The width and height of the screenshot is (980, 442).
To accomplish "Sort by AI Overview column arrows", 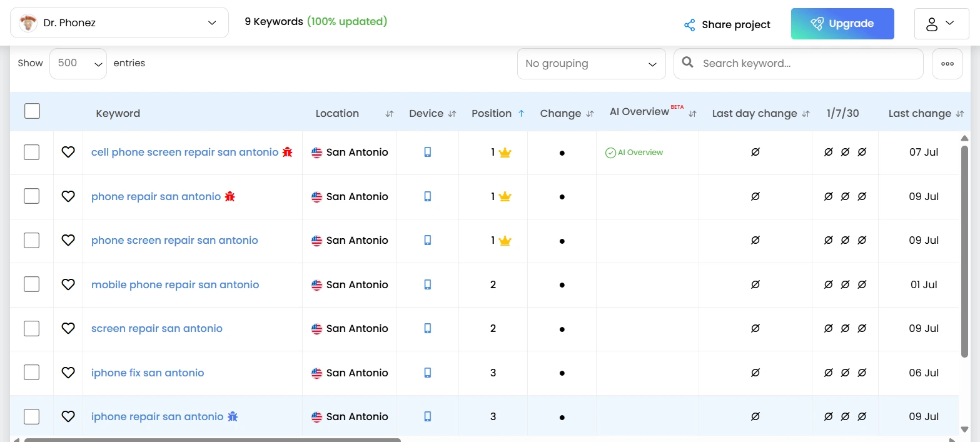I will (x=692, y=114).
